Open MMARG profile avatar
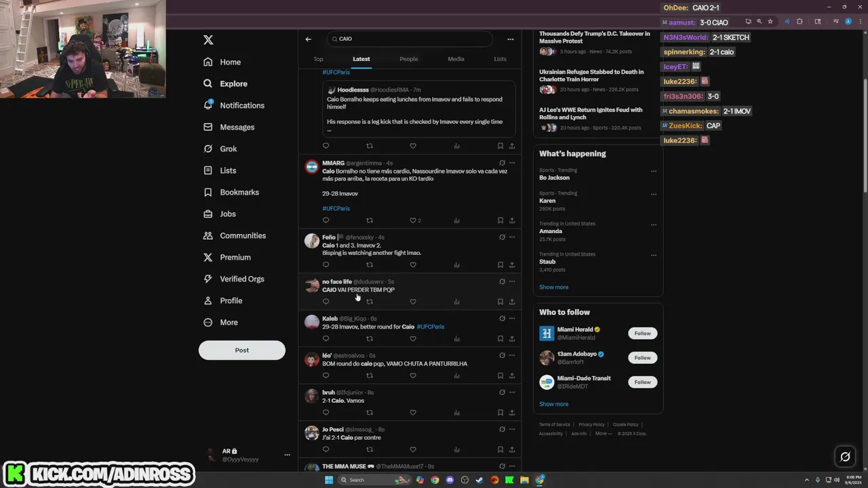The height and width of the screenshot is (488, 868). (x=312, y=167)
